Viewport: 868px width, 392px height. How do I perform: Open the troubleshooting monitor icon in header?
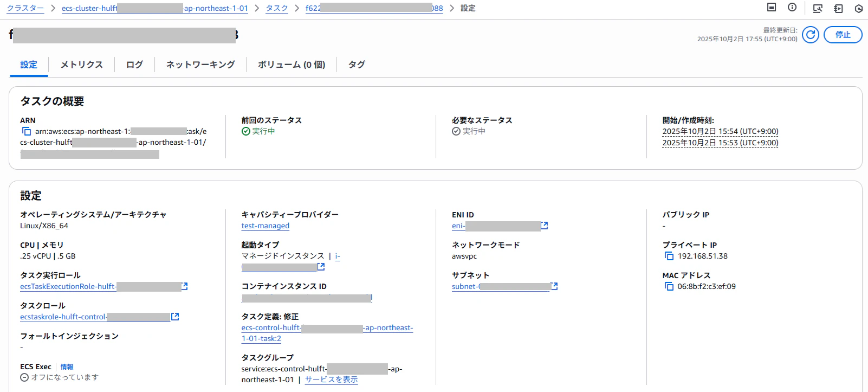[818, 8]
